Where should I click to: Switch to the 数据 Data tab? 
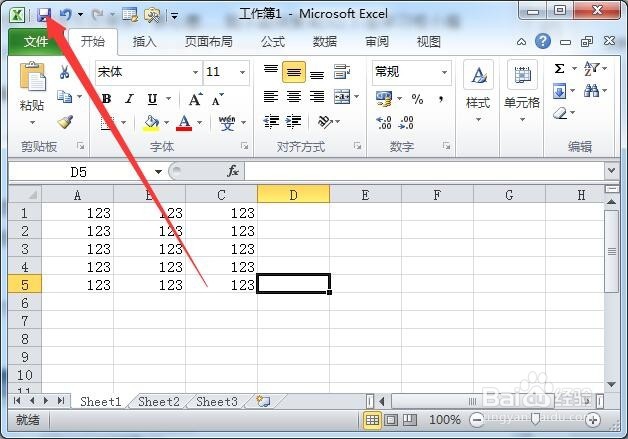point(325,41)
